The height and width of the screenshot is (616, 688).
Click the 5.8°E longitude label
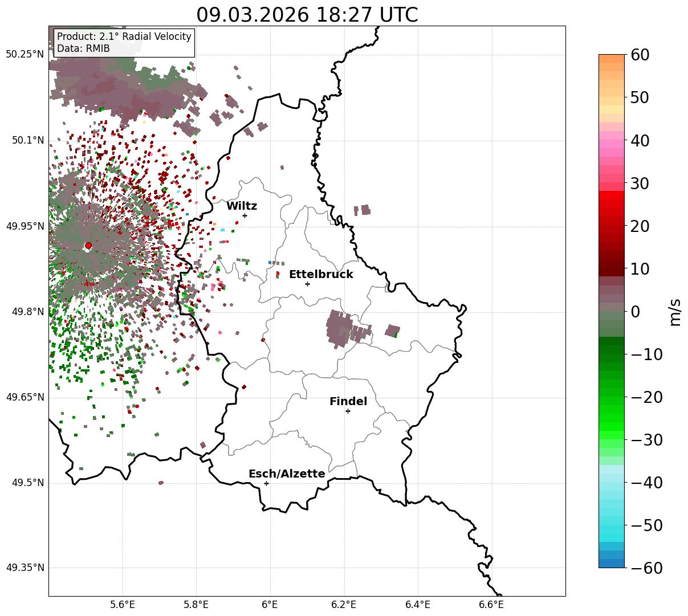[197, 605]
